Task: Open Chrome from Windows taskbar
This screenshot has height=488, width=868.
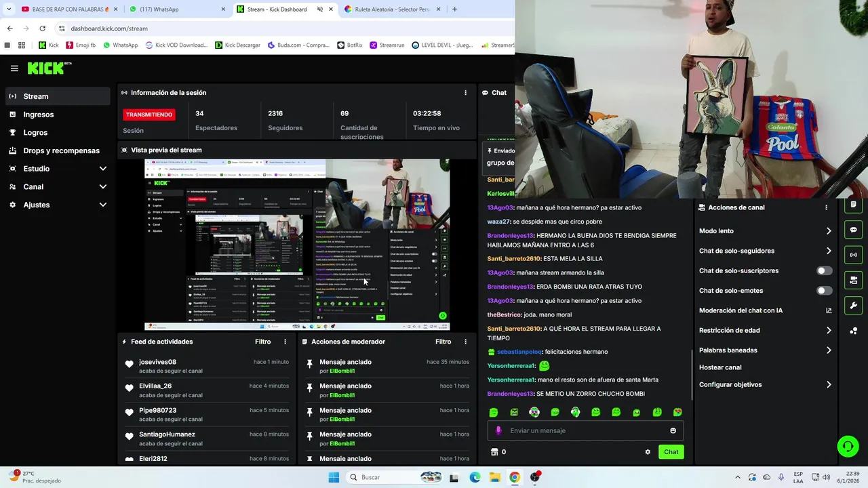Action: pos(515,477)
